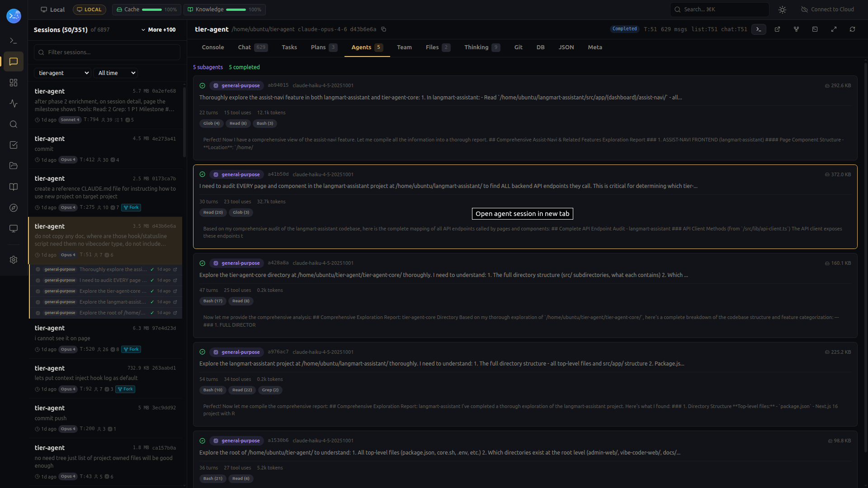This screenshot has width=868, height=488.
Task: Click the Filter sessions input field
Action: pos(107,52)
